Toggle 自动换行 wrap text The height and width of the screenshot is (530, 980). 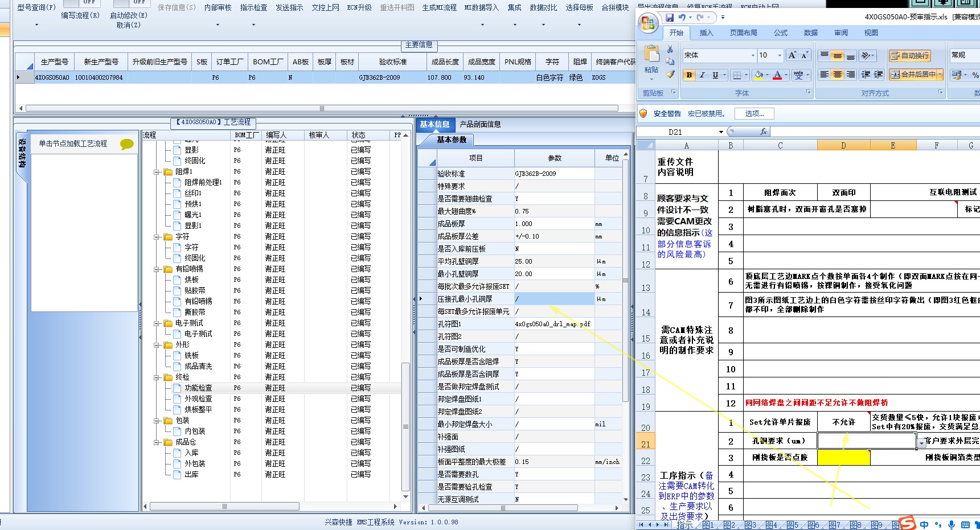(x=909, y=55)
